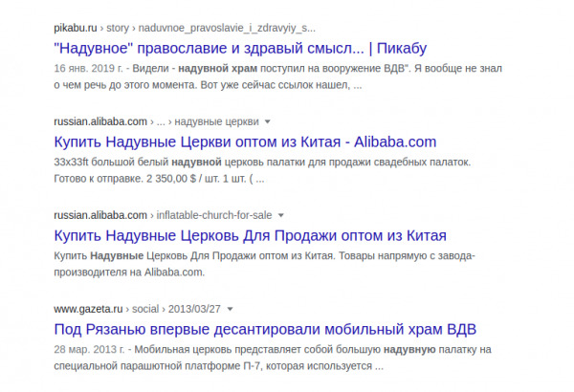Expand dropdown arrow next to "надувные церкви" breadcrumb
This screenshot has height=392, width=574.
[268, 121]
